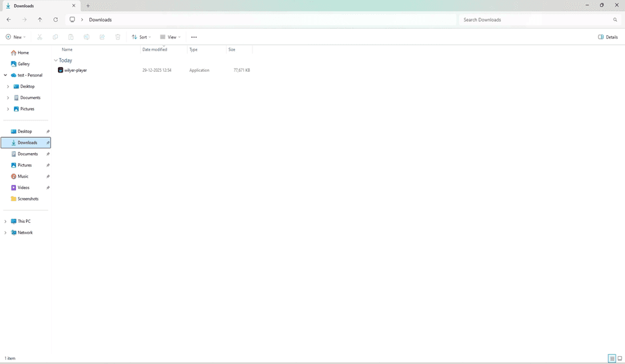Switch to details list view layout icon
625x364 pixels.
pos(612,359)
